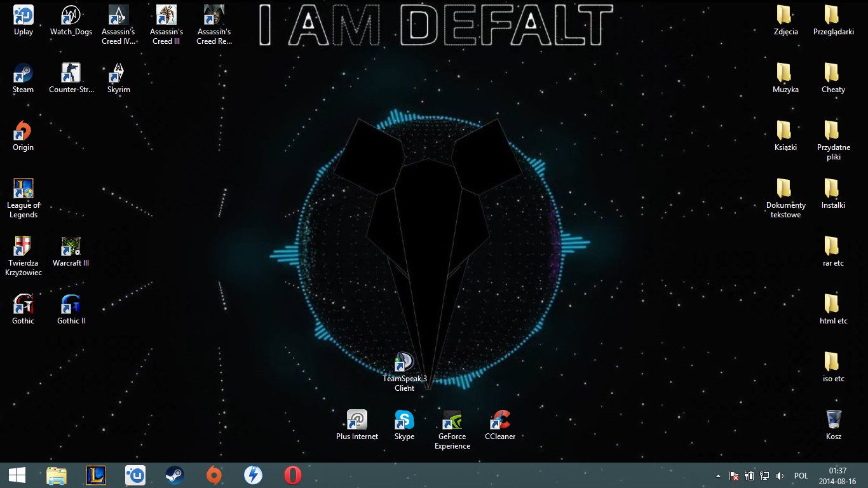This screenshot has height=488, width=868.
Task: Launch the Watch_Dogs desktop shortcut
Action: point(71,20)
